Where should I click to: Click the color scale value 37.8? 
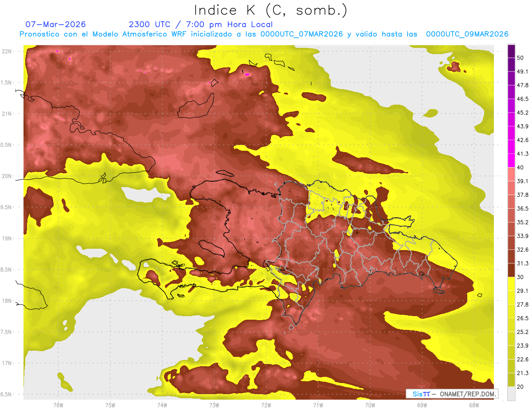522,195
